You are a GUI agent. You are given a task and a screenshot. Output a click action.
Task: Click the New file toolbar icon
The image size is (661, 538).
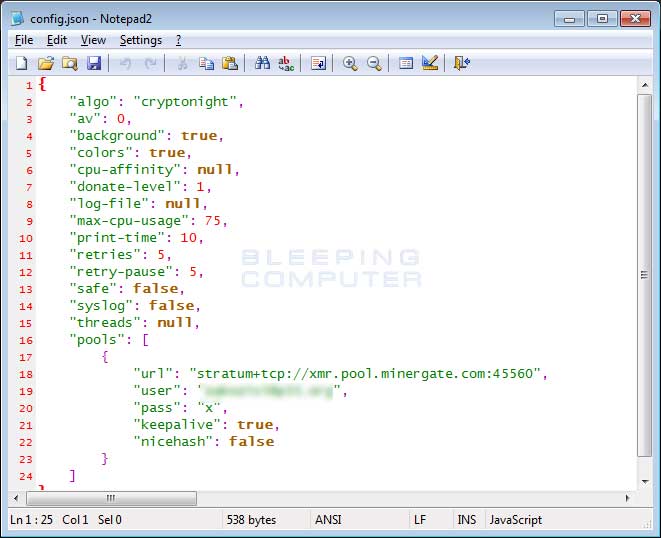click(21, 63)
